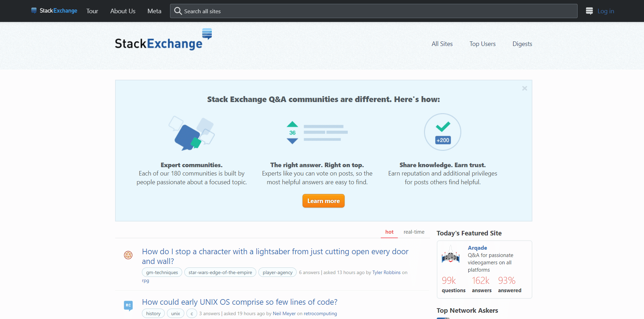This screenshot has height=319, width=644.
Task: Open Neil Meyer user profile
Action: [x=284, y=313]
